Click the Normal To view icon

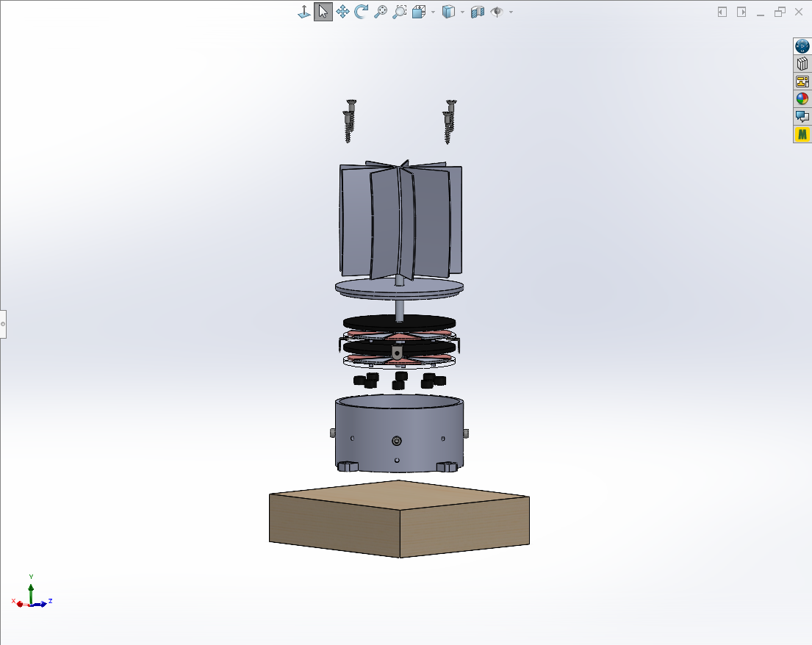point(304,11)
